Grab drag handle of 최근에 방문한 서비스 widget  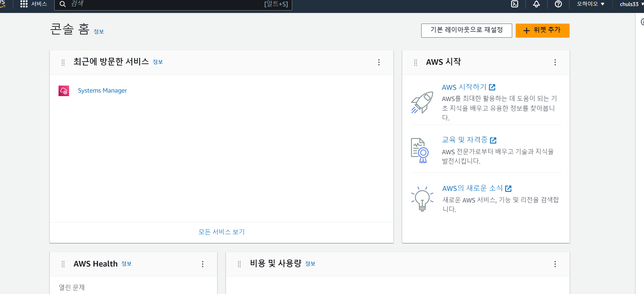(63, 62)
